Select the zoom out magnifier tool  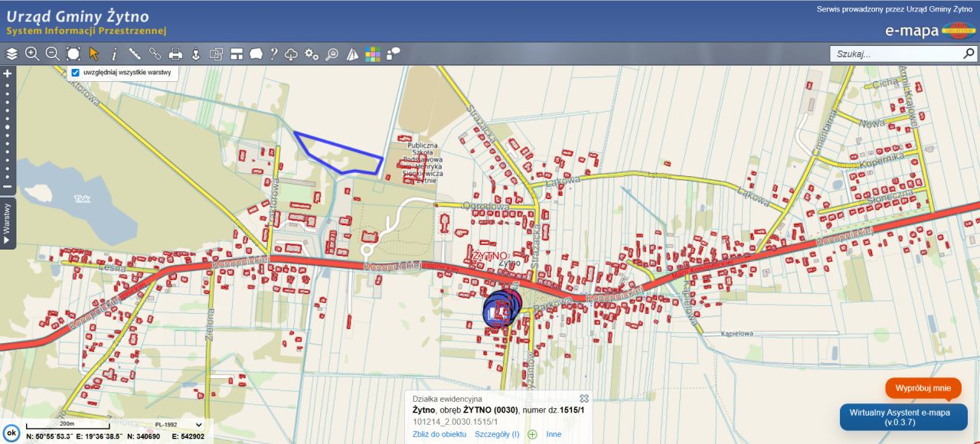tap(52, 54)
